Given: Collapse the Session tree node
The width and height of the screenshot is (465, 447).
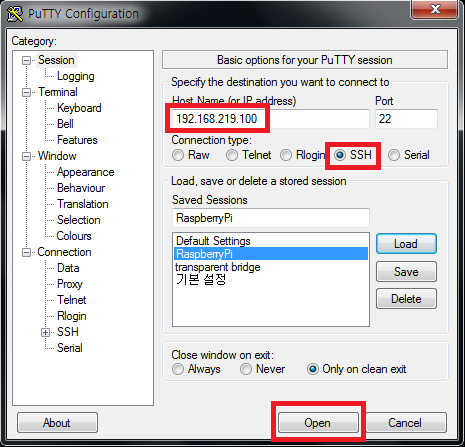Looking at the screenshot, I should click(x=26, y=60).
